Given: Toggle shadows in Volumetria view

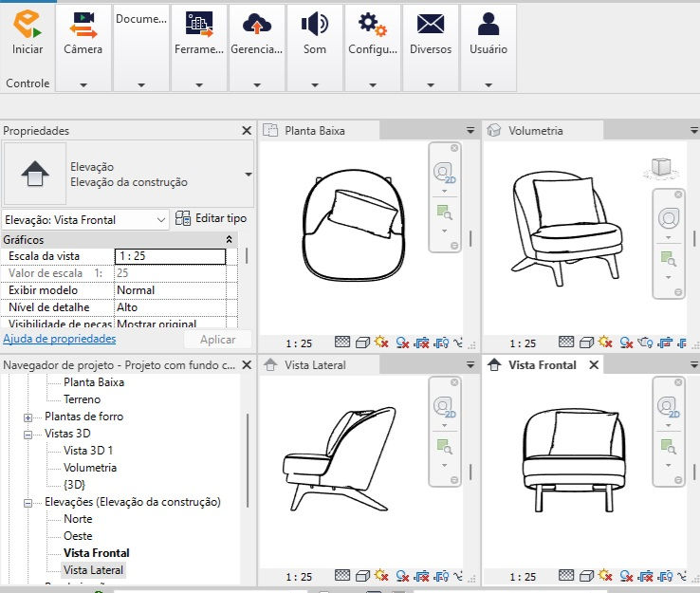Looking at the screenshot, I should [x=626, y=343].
